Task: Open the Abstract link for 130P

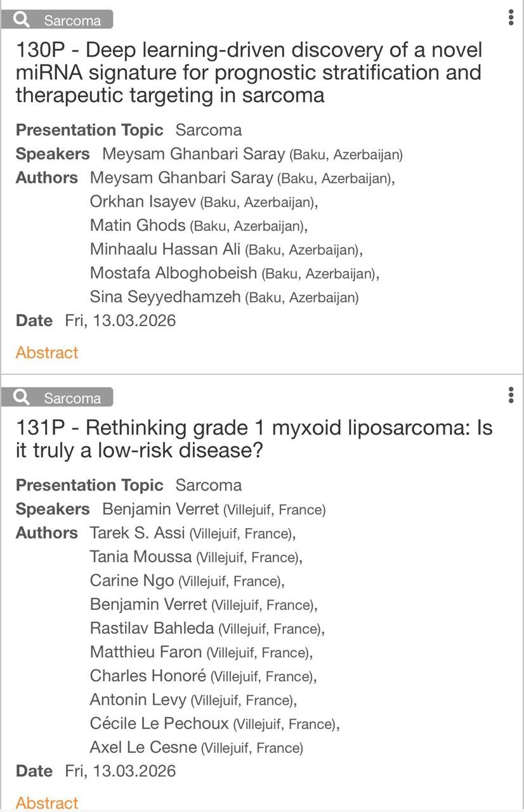Action: [x=47, y=353]
